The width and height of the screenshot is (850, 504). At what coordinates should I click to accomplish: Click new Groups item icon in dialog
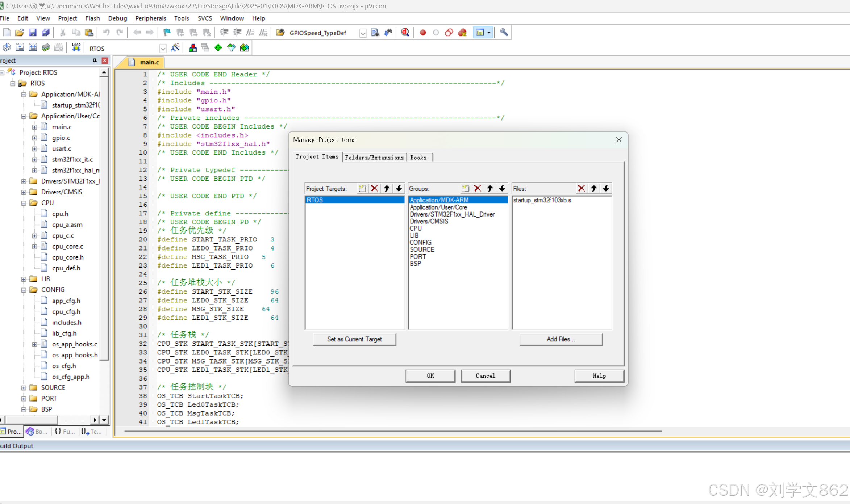(x=466, y=188)
